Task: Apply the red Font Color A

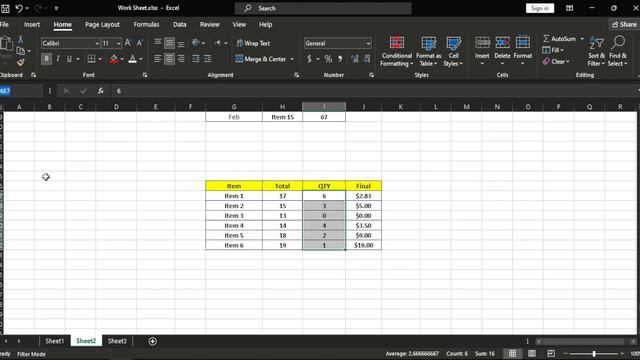Action: (x=132, y=59)
